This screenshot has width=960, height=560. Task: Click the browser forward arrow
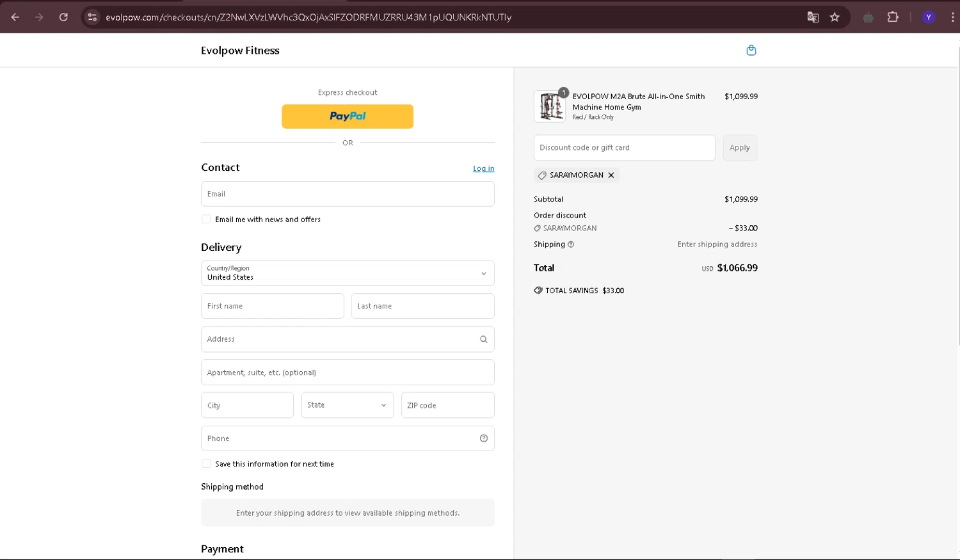[x=39, y=17]
